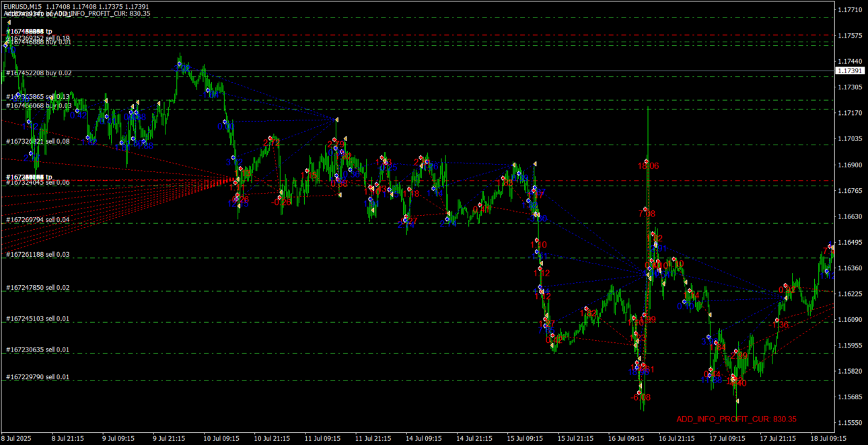
Task: Click the red ADD_INFO_PROFIT_CUR: 830.35 label
Action: pos(737,419)
